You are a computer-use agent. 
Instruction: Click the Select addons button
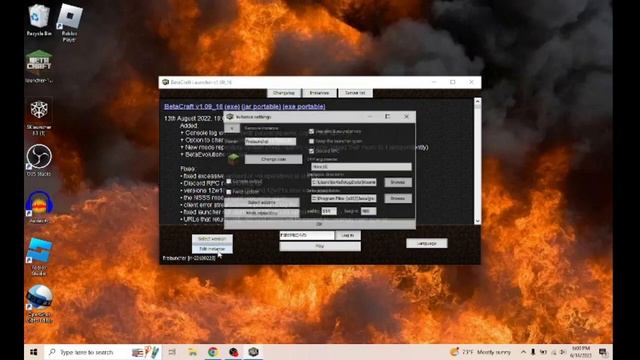point(262,202)
